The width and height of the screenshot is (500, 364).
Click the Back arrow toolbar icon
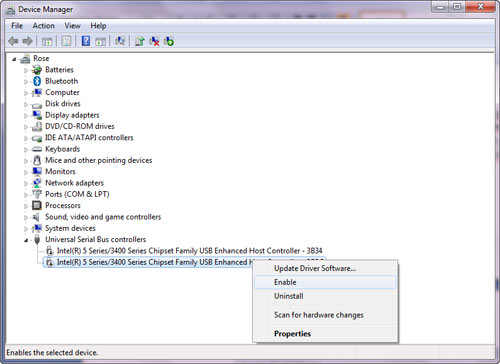tap(13, 41)
